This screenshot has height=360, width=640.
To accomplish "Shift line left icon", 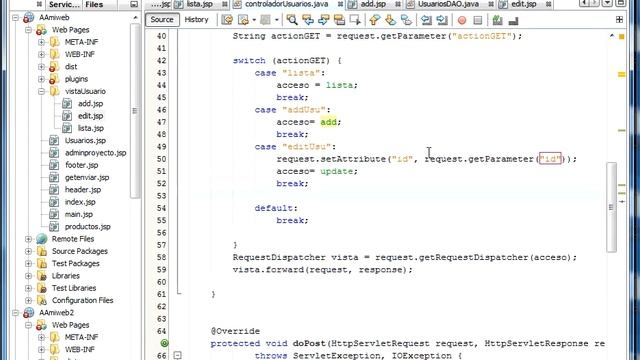I will coord(426,20).
